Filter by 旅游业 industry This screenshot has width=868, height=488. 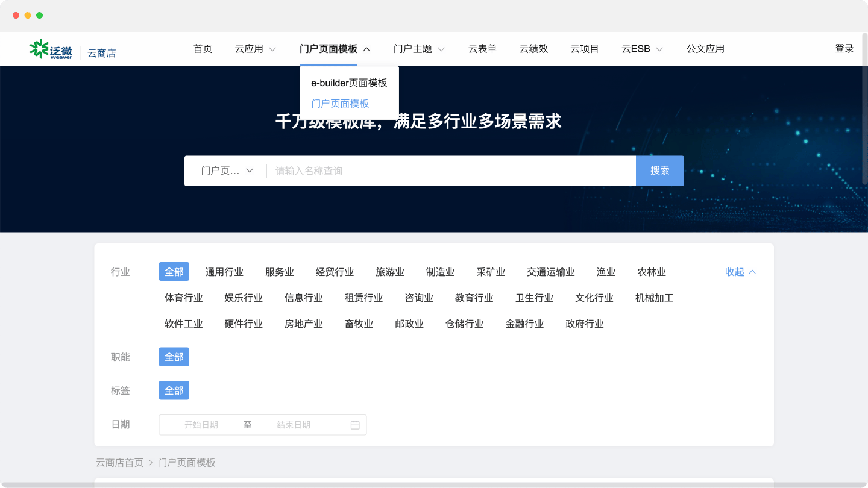tap(390, 272)
